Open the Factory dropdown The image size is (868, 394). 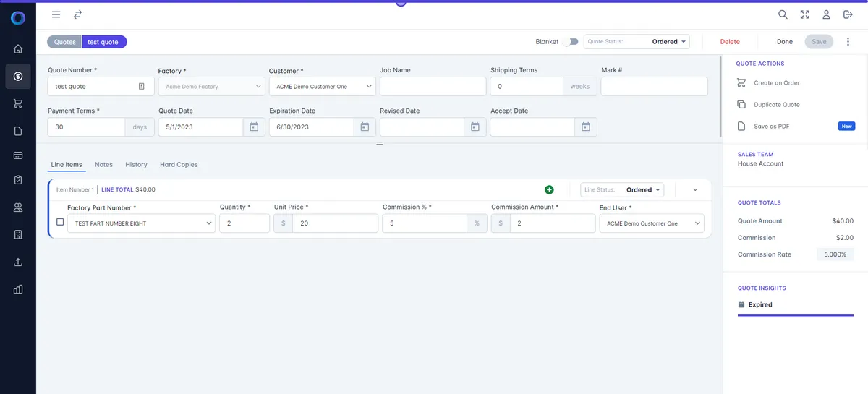(x=211, y=87)
